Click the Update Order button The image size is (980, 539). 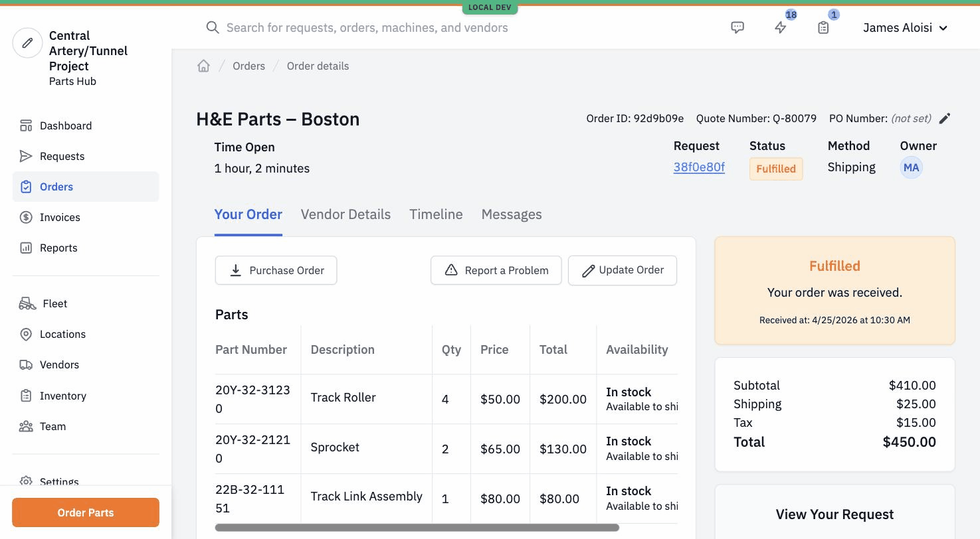point(623,270)
